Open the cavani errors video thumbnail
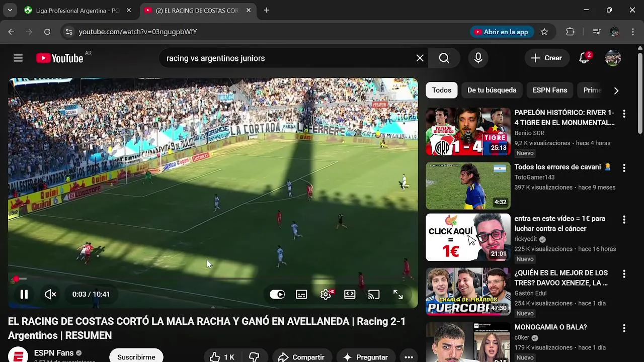Screen dimensions: 644x362 [468, 186]
